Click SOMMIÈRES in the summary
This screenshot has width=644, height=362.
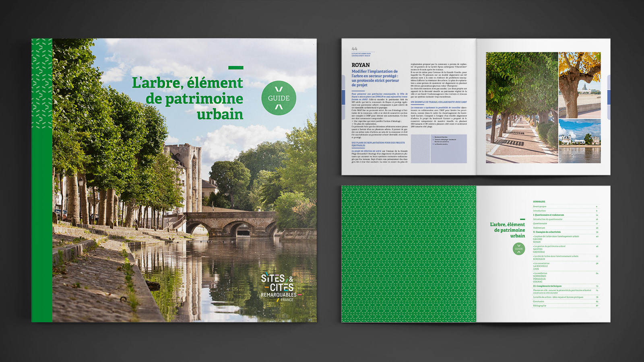click(x=539, y=276)
